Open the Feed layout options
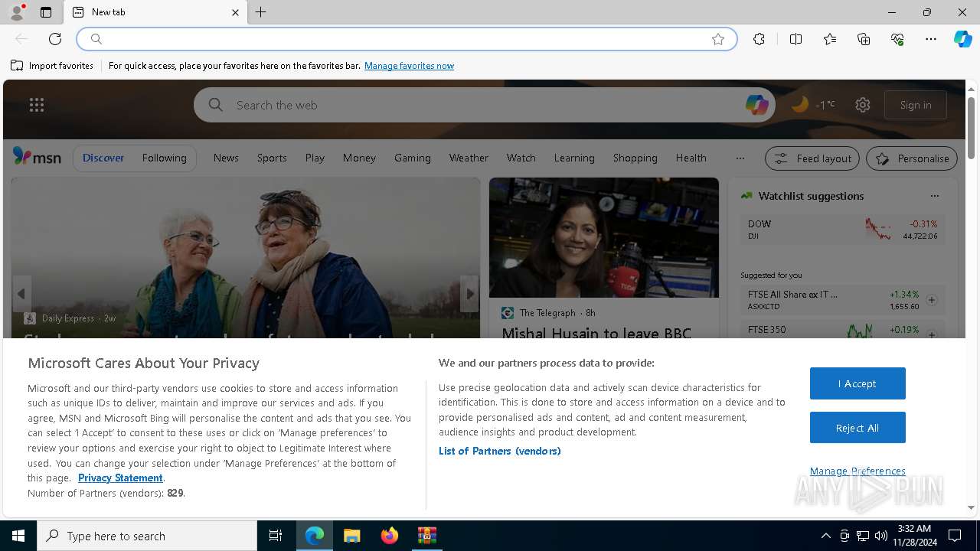This screenshot has width=980, height=551. point(812,158)
